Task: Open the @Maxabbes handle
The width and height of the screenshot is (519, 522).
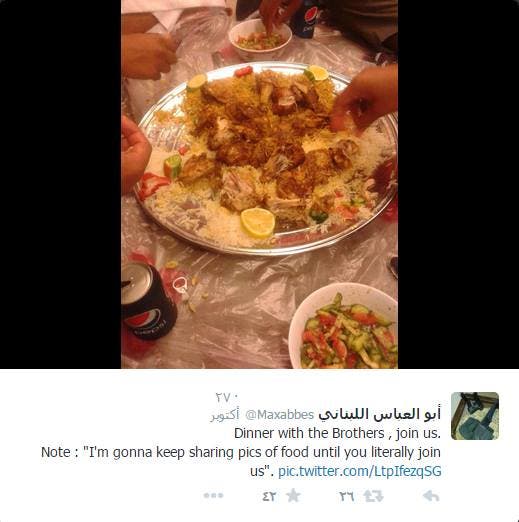Action: [279, 415]
